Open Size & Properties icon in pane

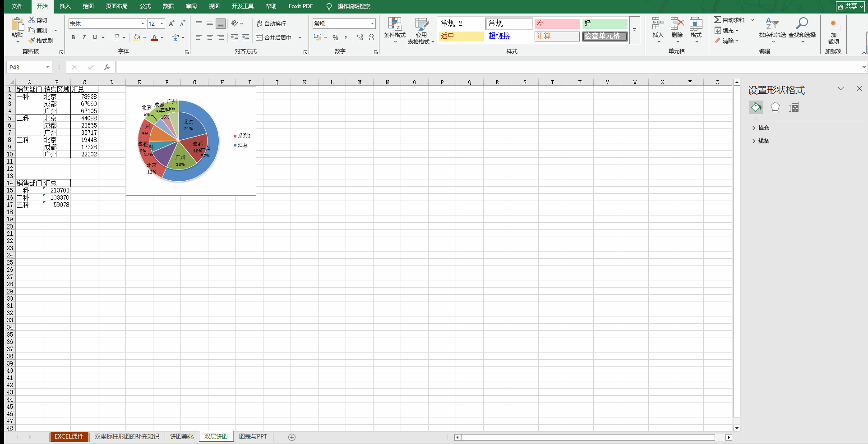click(794, 107)
